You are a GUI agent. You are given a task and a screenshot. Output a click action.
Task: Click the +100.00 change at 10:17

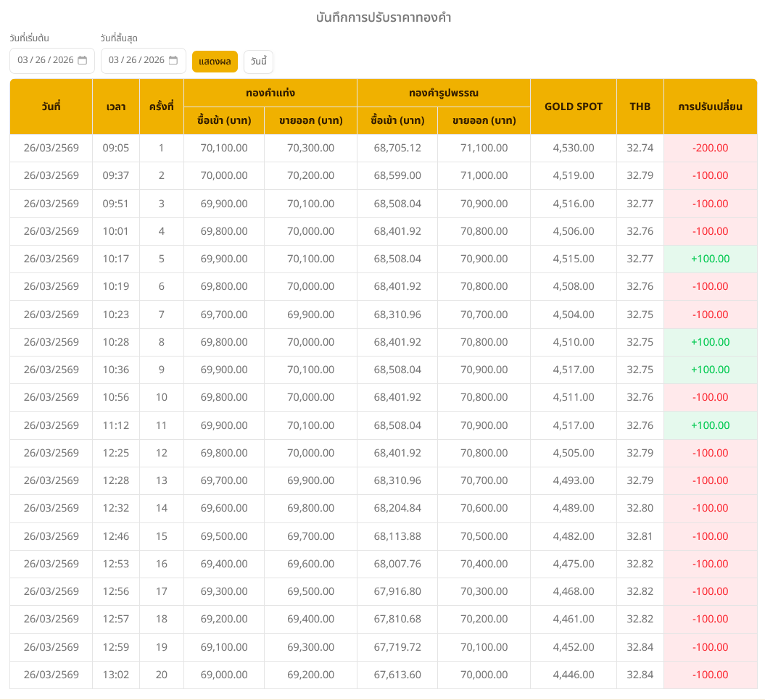(x=710, y=259)
